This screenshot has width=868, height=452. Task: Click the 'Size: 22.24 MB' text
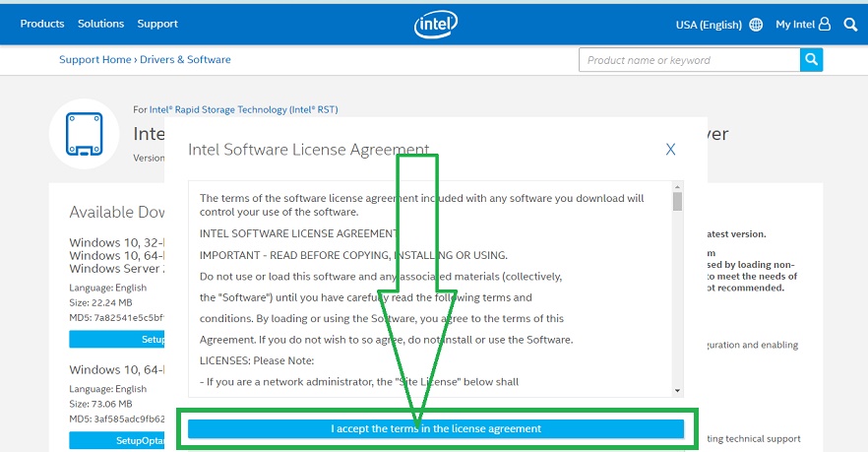coord(100,302)
